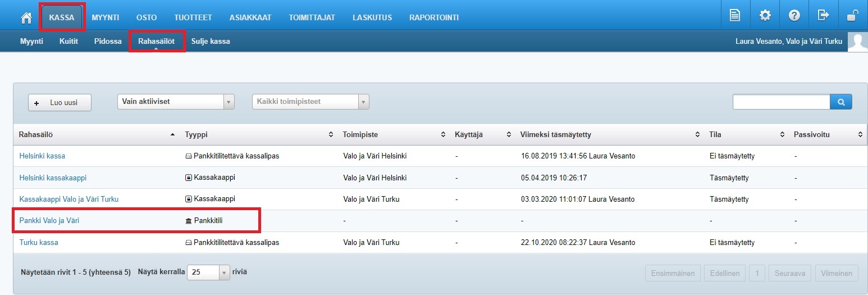Open the MYYNTI main menu
Viewport: 868px width, 295px height.
105,17
